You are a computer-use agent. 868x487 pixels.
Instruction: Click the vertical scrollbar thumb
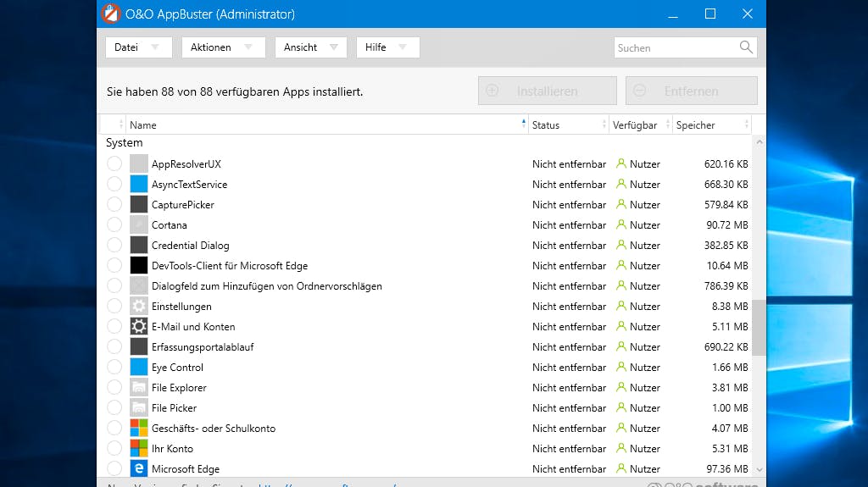coord(759,328)
